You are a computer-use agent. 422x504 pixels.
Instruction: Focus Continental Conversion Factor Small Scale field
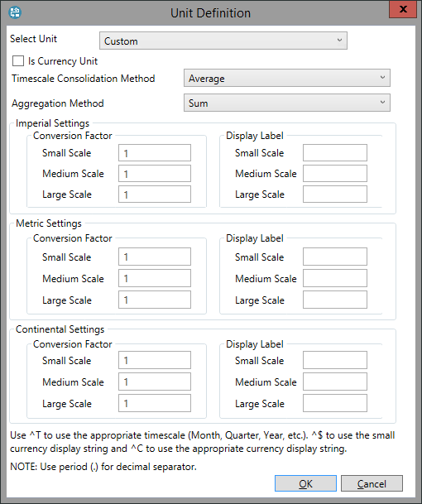[x=155, y=360]
